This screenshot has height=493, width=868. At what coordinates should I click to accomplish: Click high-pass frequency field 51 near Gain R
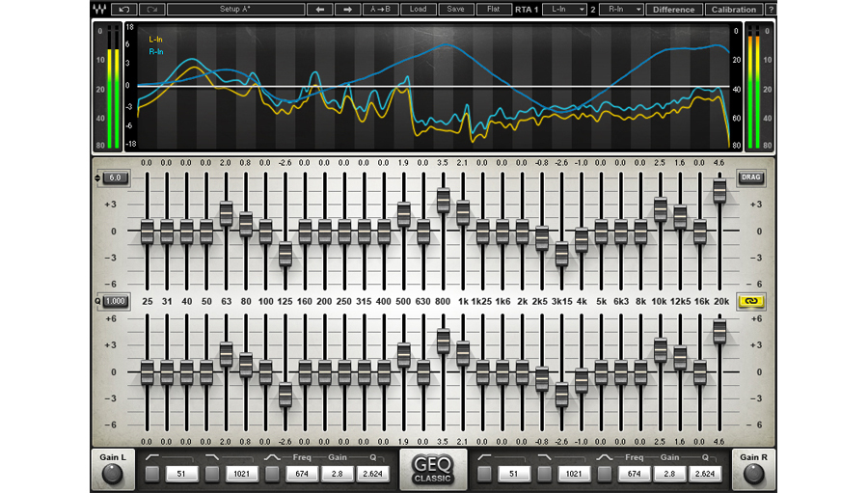coord(513,474)
